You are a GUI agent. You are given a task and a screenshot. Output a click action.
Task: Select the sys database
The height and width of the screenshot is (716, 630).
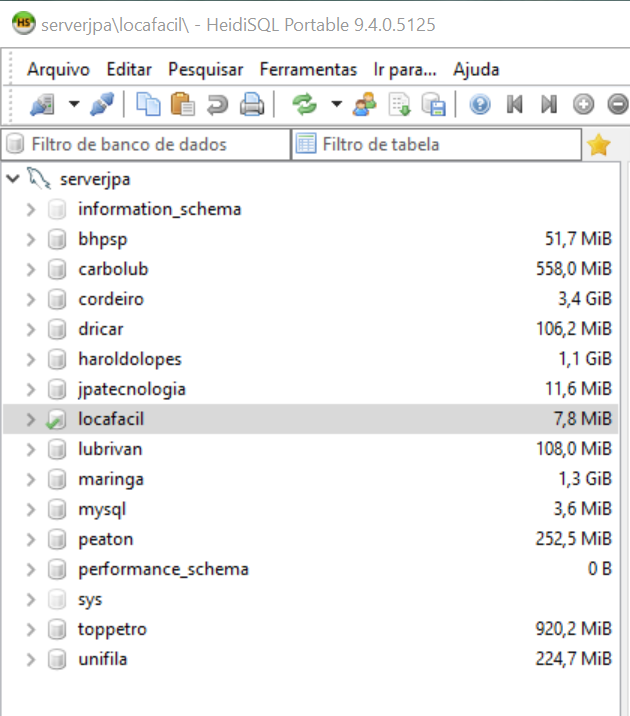pyautogui.click(x=90, y=600)
